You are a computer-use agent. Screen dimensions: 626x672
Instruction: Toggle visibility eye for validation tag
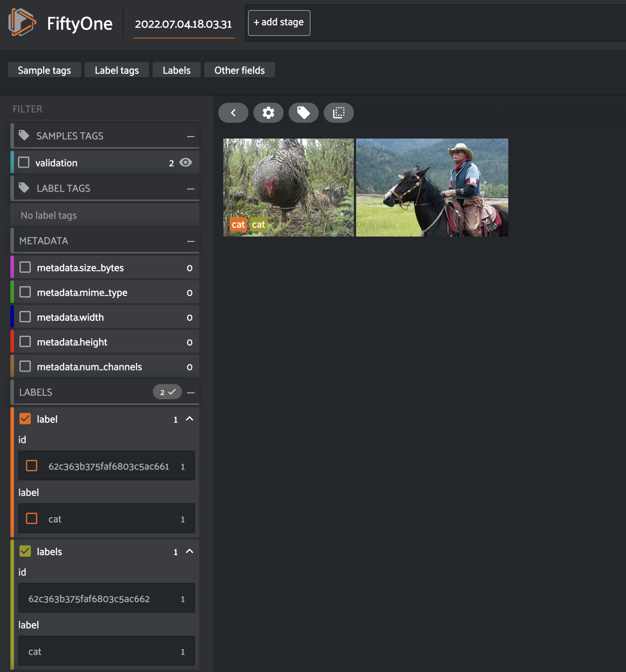[186, 163]
